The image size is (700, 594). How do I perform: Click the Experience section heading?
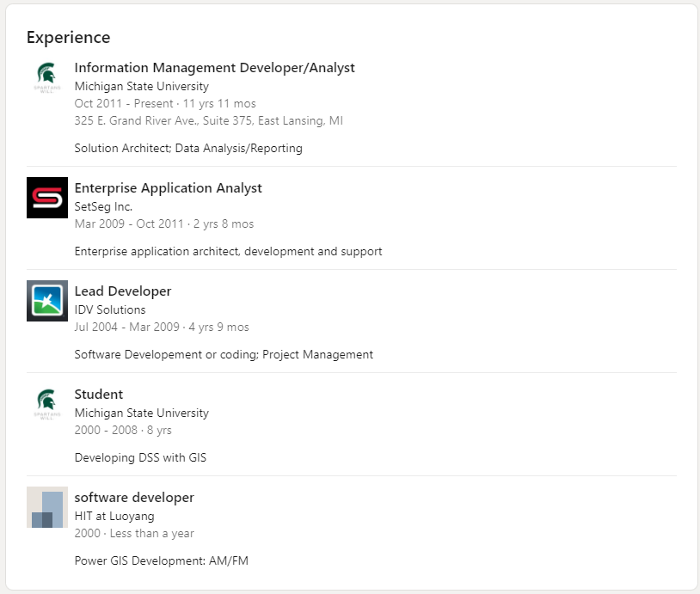pos(68,38)
